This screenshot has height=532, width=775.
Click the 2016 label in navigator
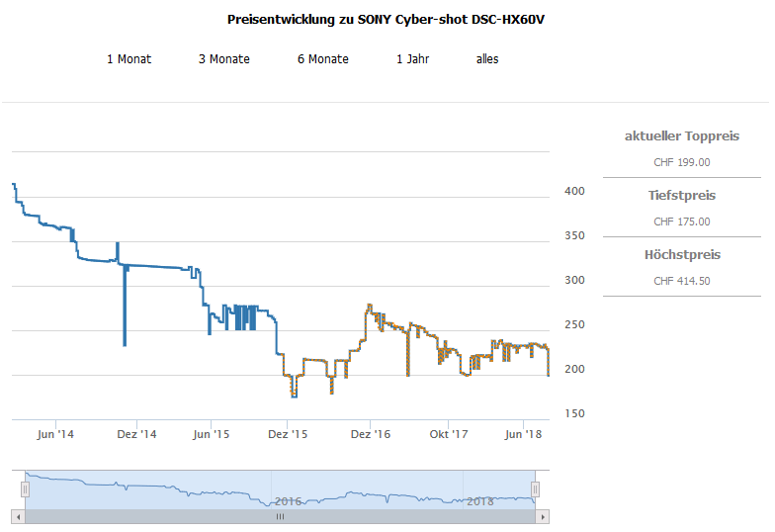(288, 501)
